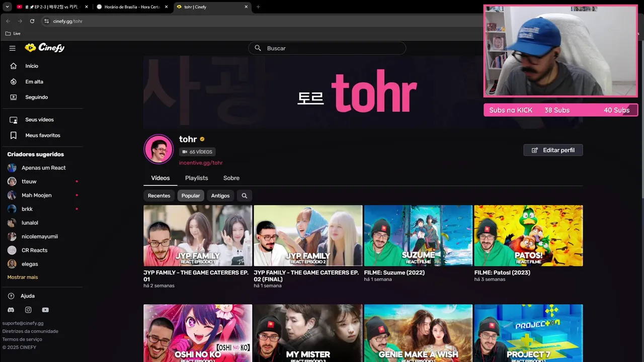Click browser back arrow
The height and width of the screenshot is (362, 644).
[x=8, y=21]
